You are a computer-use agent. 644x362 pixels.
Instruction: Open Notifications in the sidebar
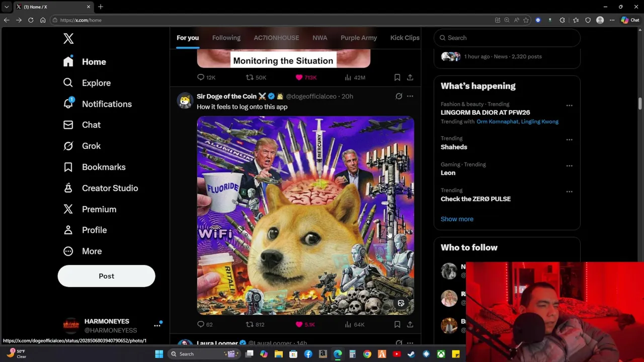click(x=97, y=104)
